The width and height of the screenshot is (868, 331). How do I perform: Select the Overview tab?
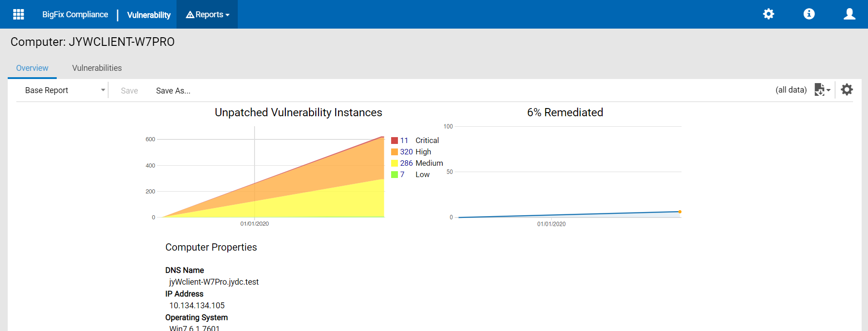pos(32,68)
